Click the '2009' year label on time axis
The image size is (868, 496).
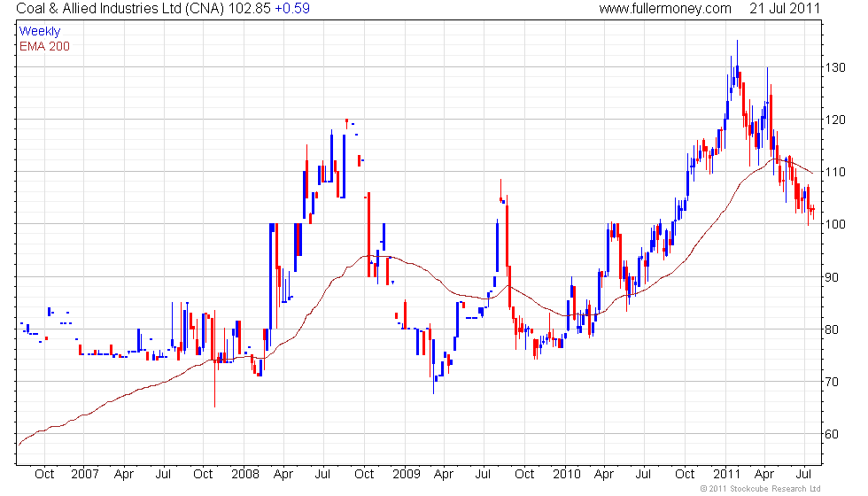click(x=407, y=475)
